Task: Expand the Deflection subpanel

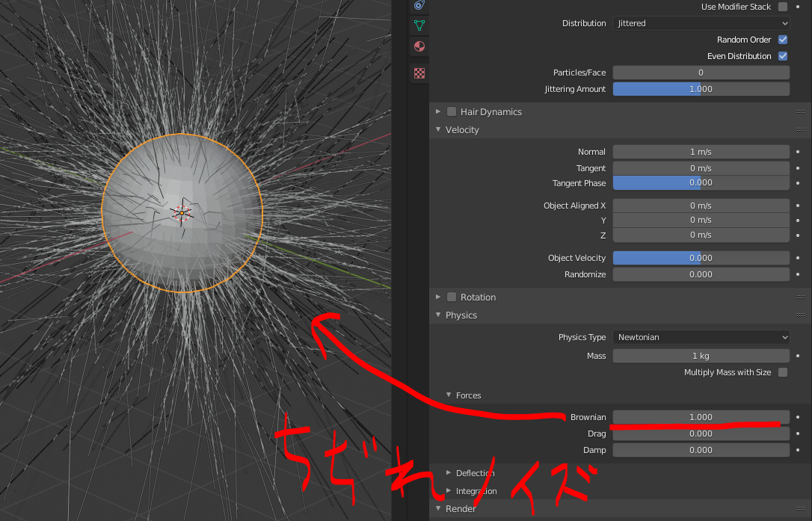Action: 449,473
